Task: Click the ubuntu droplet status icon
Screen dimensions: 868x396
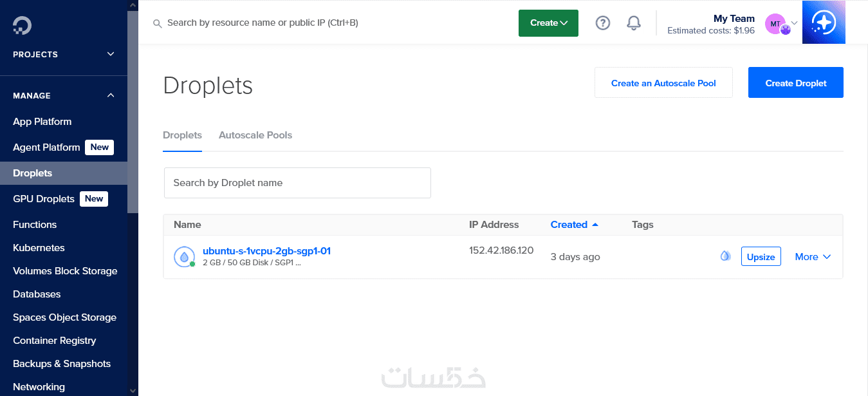Action: point(184,256)
